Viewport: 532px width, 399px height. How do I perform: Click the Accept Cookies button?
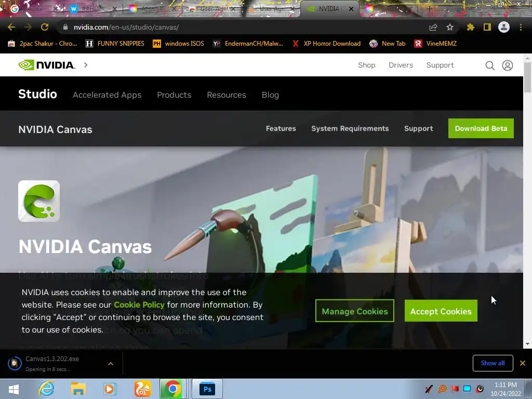[x=441, y=311]
